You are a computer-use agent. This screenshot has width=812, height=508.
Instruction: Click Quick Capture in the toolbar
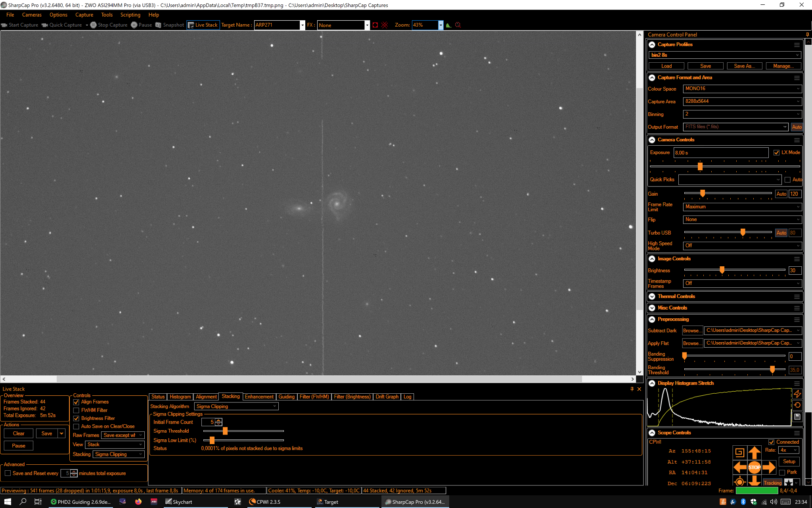pyautogui.click(x=62, y=25)
